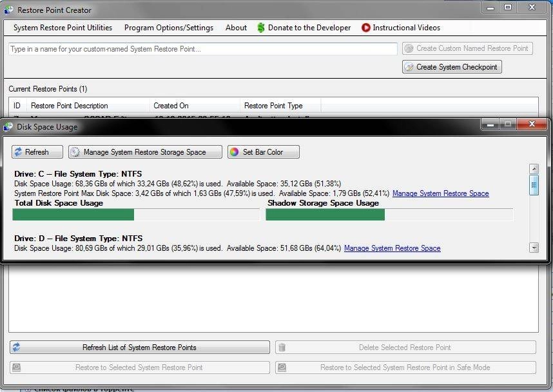The image size is (553, 392).
Task: Click the Manage System Restore Storage Space icon
Action: click(x=75, y=152)
